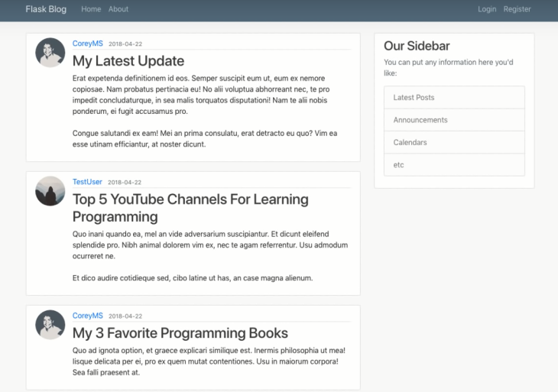
Task: Open the Register link in navbar
Action: [x=517, y=9]
